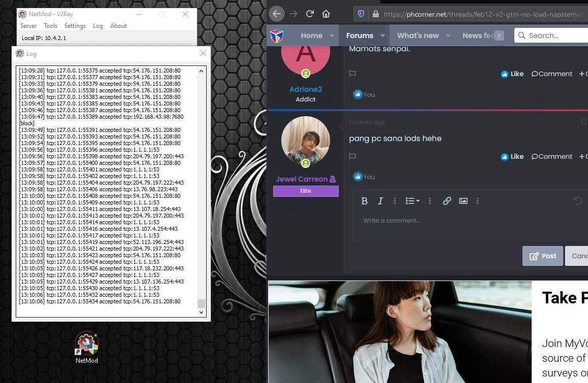The width and height of the screenshot is (588, 383).
Task: Click the Log window scrollbar down arrow
Action: [202, 312]
